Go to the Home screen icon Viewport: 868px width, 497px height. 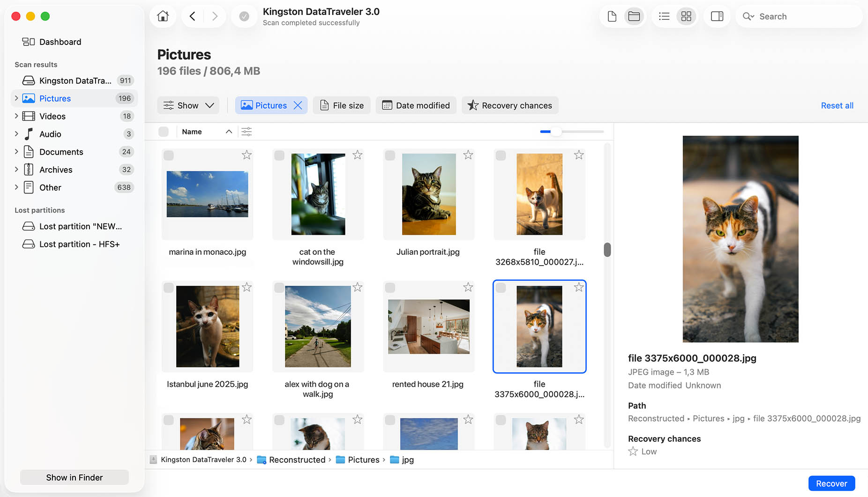coord(163,16)
